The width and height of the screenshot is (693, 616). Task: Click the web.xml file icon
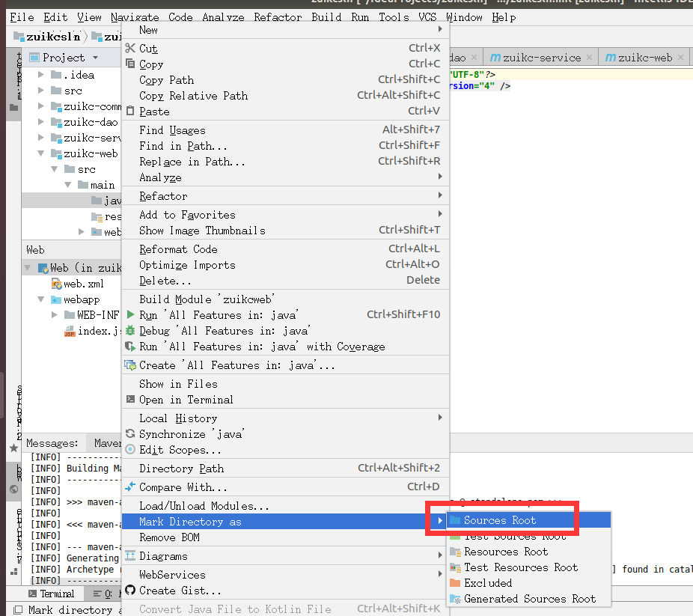[x=57, y=284]
